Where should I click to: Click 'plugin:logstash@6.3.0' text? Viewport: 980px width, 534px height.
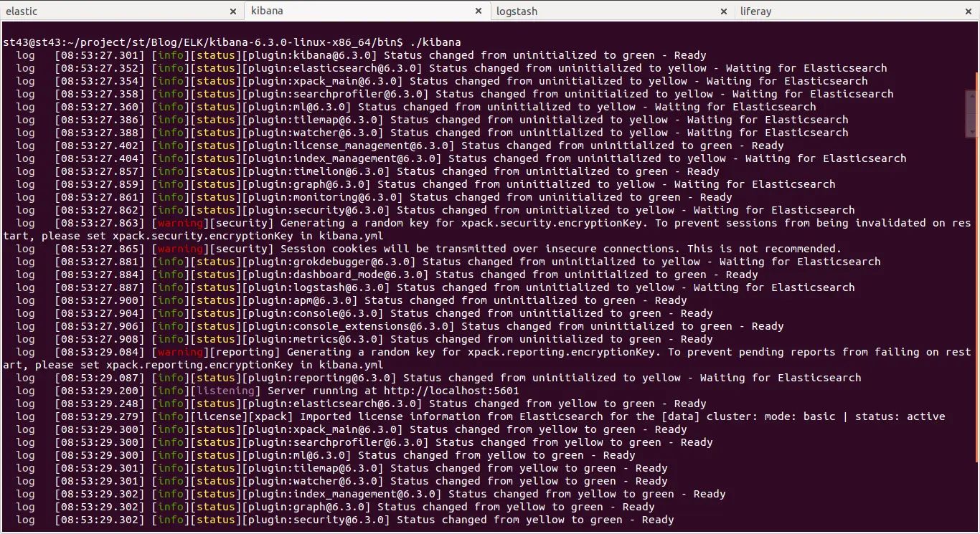tap(317, 287)
